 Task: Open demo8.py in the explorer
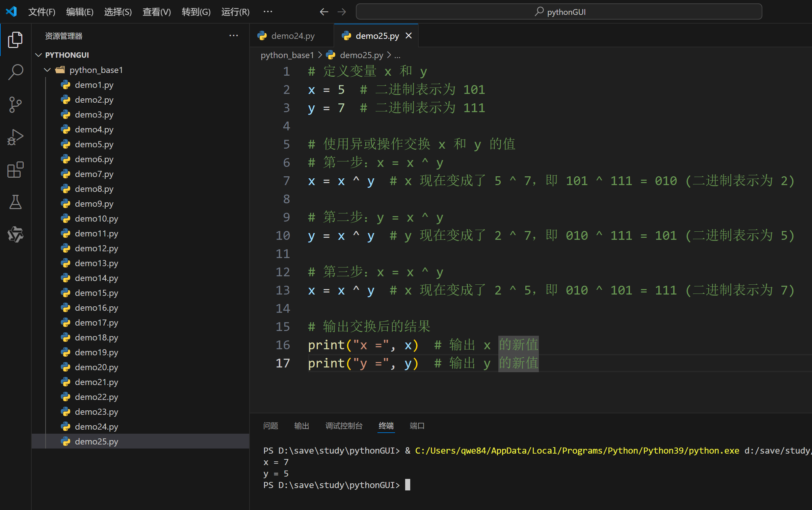click(140, 189)
